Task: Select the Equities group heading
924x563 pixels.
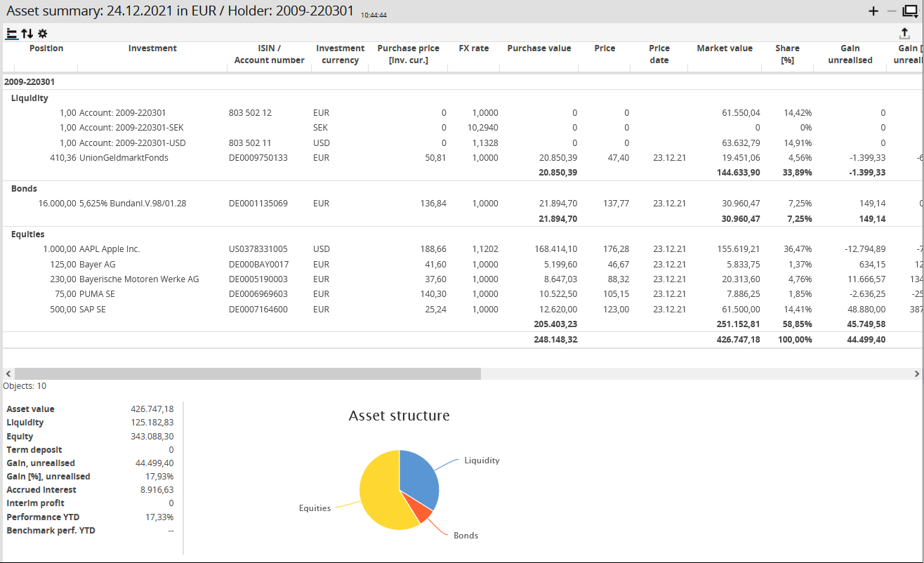Action: (28, 234)
